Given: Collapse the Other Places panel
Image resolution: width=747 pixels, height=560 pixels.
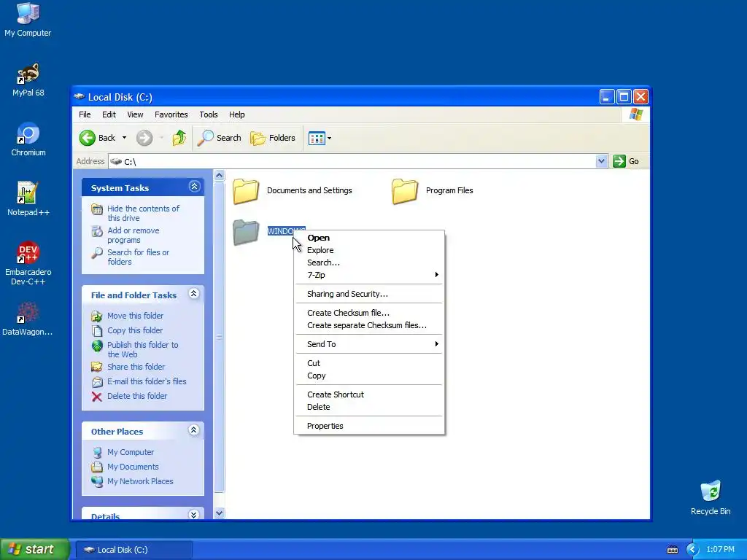Looking at the screenshot, I should pyautogui.click(x=193, y=430).
